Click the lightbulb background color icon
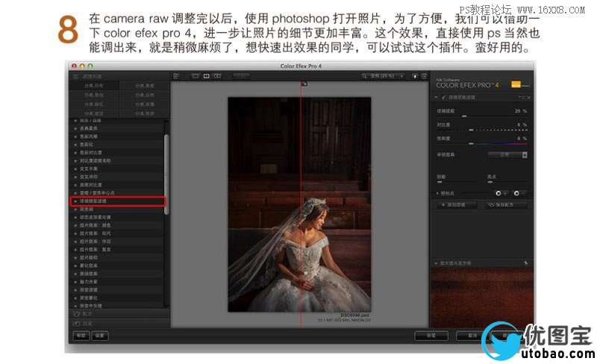The height and width of the screenshot is (364, 597). coord(415,76)
